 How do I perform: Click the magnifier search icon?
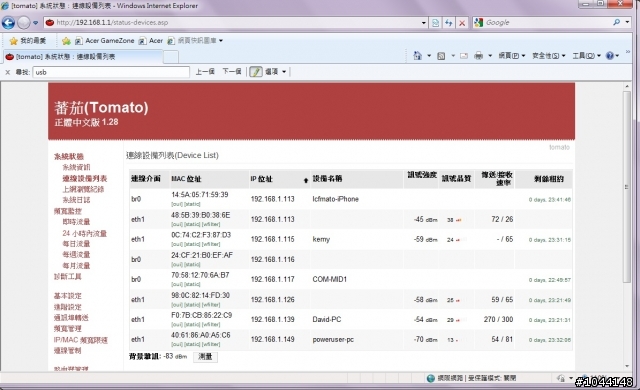(616, 22)
